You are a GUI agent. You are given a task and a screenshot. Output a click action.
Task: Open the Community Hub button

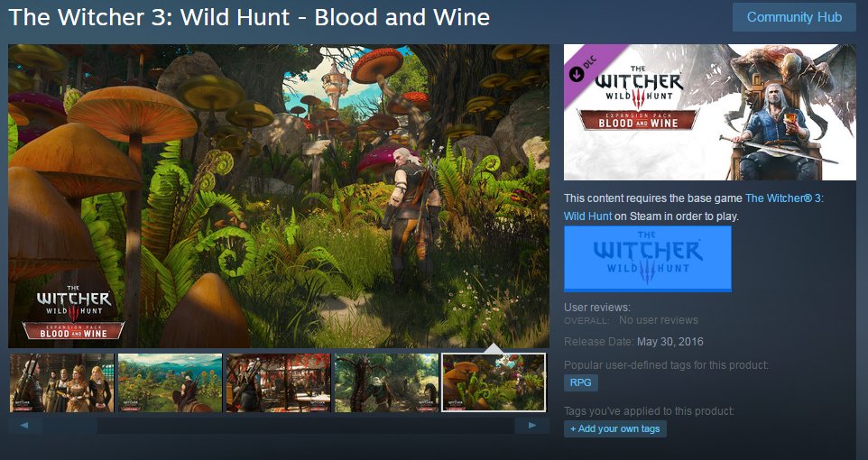794,17
